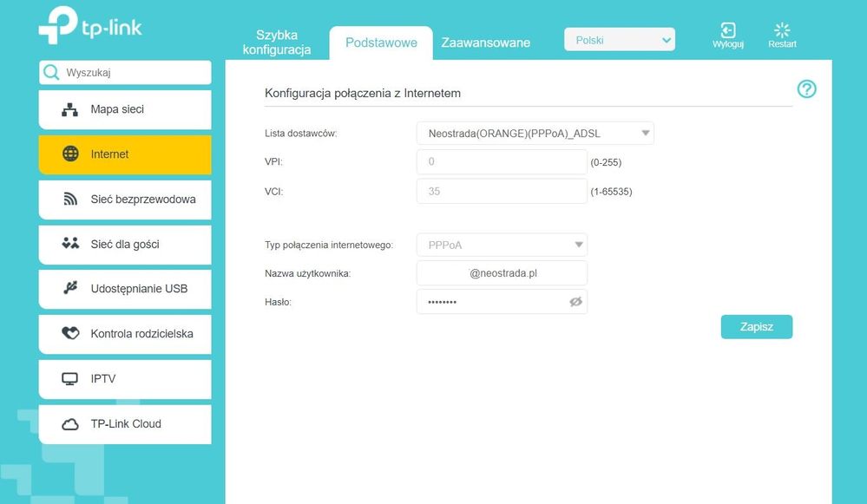
Task: Click the Nazwa użytkownika username field
Action: click(x=502, y=273)
